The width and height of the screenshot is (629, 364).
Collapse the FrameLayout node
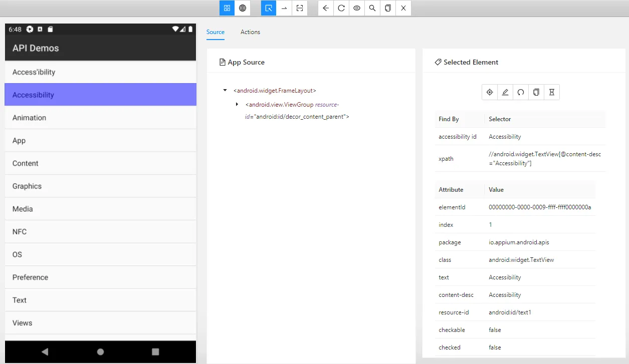point(225,90)
